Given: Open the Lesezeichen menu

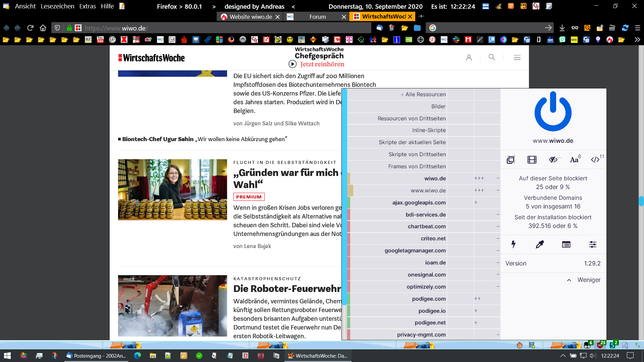Looking at the screenshot, I should (57, 6).
